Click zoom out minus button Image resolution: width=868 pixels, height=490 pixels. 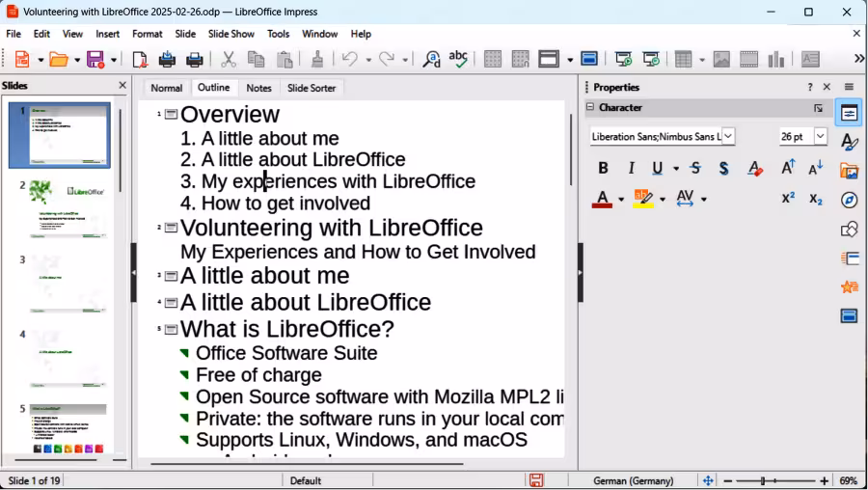(728, 480)
